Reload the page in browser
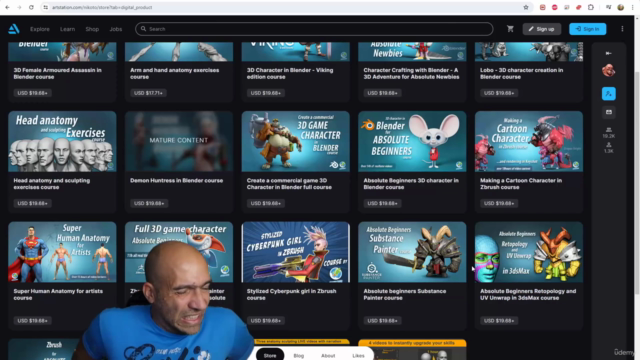This screenshot has width=640, height=360. (31, 7)
